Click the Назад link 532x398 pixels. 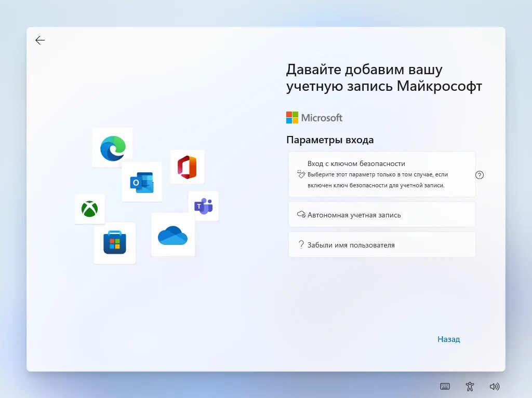tap(448, 339)
